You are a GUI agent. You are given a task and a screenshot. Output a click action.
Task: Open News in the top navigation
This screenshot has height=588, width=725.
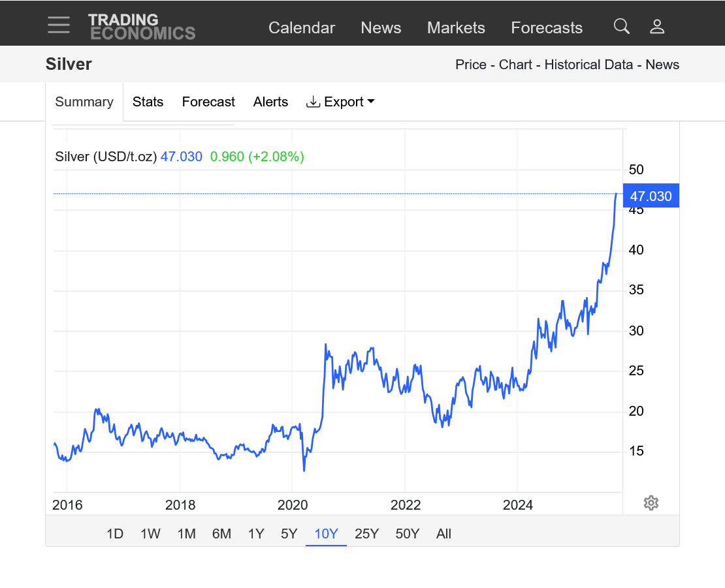tap(381, 27)
